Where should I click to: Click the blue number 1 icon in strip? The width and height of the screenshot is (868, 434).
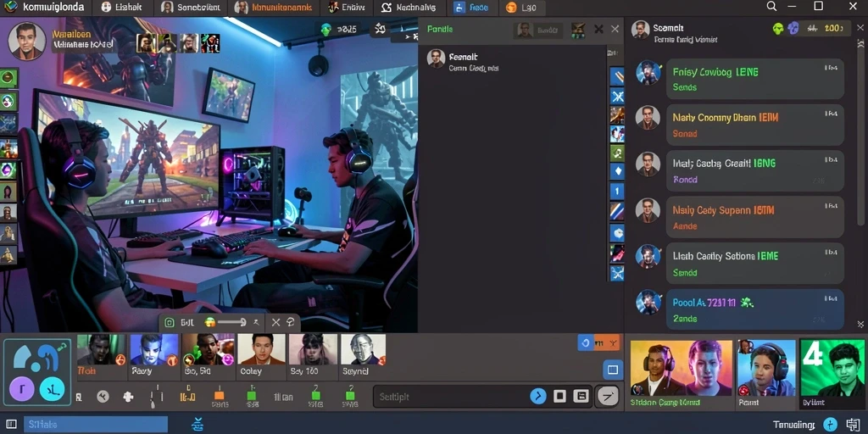pos(617,191)
